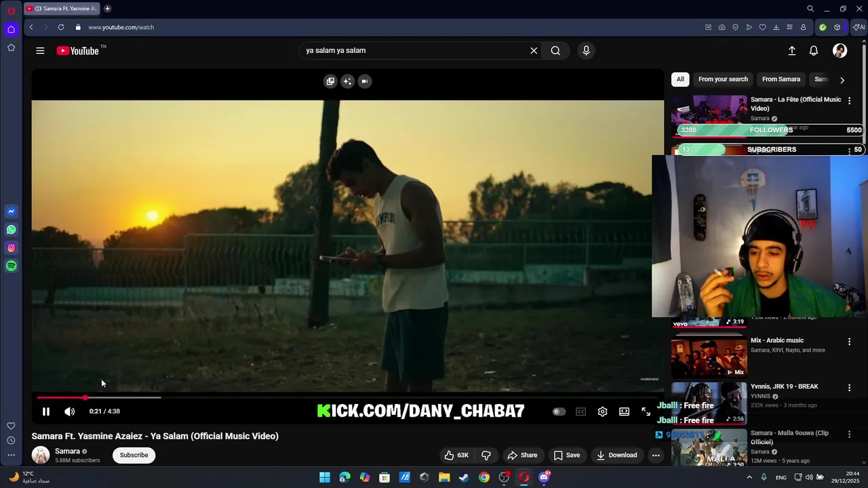The height and width of the screenshot is (488, 868).
Task: Open Messenger in Opera sidebar
Action: 11,211
